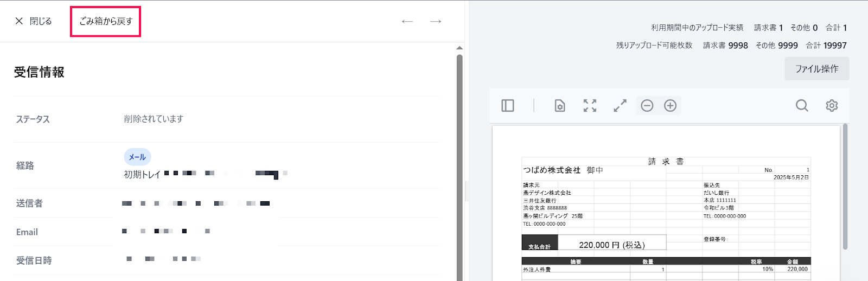This screenshot has width=868, height=281.
Task: Click 三井住友銀行 text in invoice
Action: tap(540, 200)
